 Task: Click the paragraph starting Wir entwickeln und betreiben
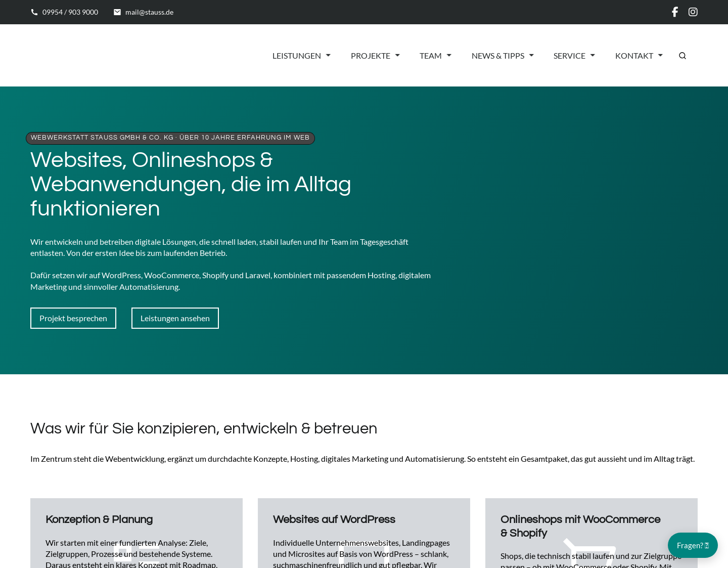point(219,247)
